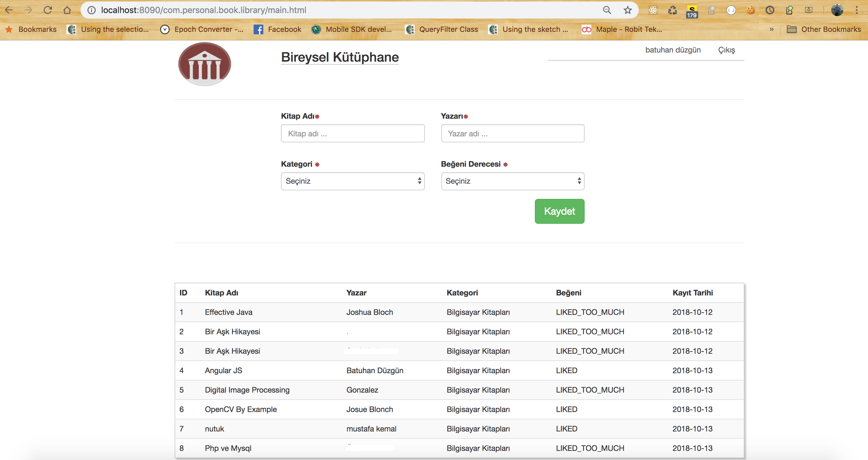The height and width of the screenshot is (460, 868).
Task: Click the Kitap adı input field
Action: coord(353,133)
